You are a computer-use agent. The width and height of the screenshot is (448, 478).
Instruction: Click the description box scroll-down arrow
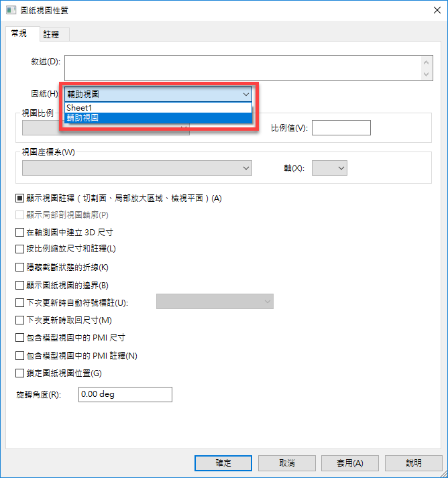pyautogui.click(x=426, y=74)
